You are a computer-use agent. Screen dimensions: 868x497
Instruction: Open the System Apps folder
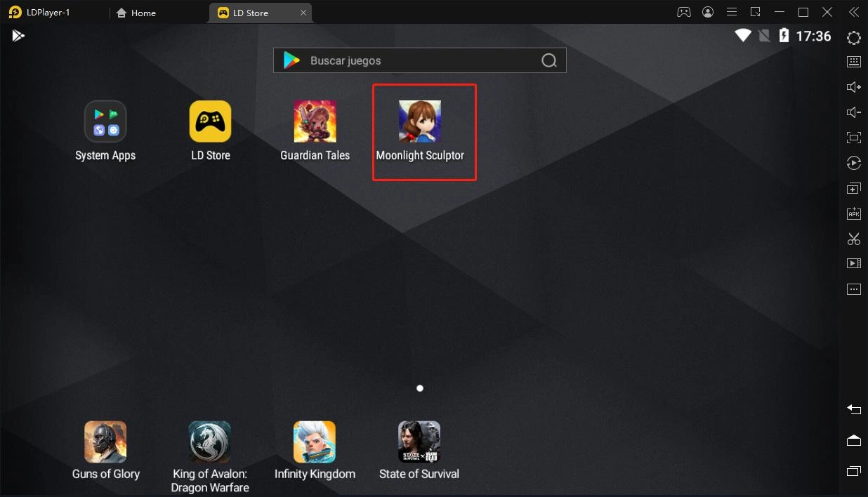point(105,131)
